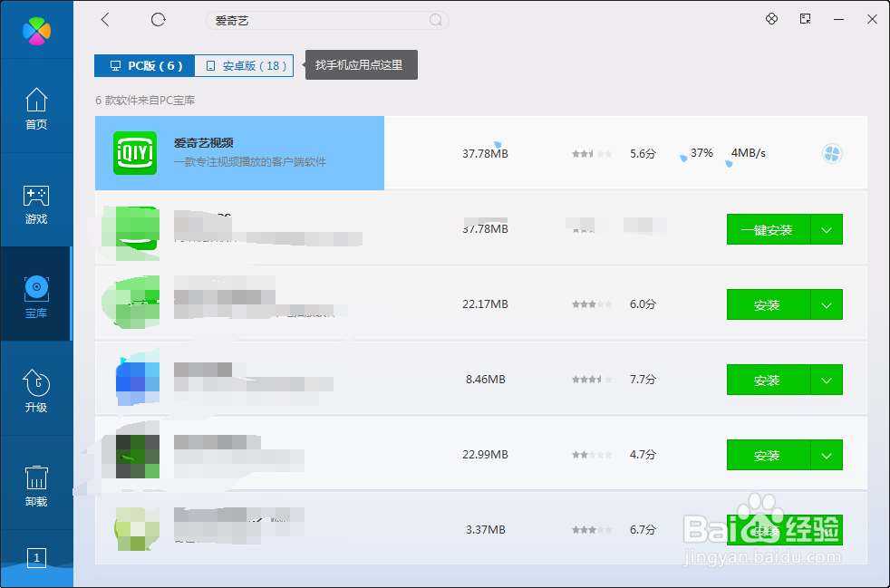The height and width of the screenshot is (588, 890).
Task: Refresh the page with the circular arrow icon
Action: [x=159, y=20]
